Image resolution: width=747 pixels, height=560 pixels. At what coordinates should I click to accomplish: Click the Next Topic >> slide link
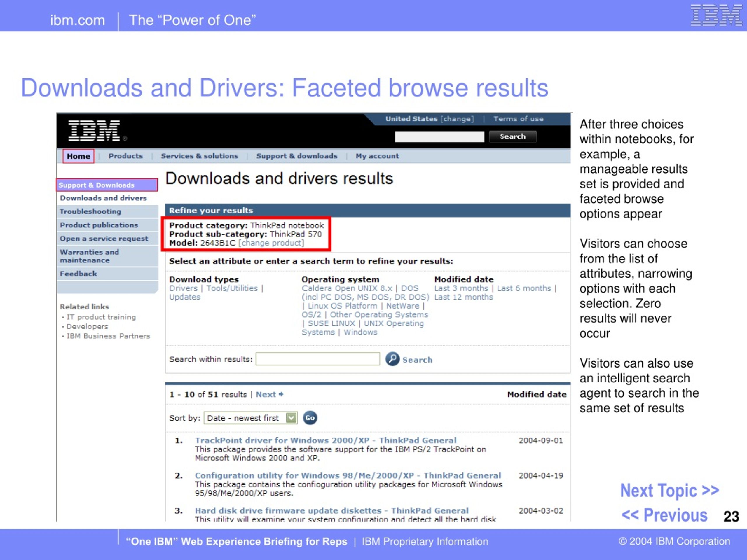pos(669,491)
